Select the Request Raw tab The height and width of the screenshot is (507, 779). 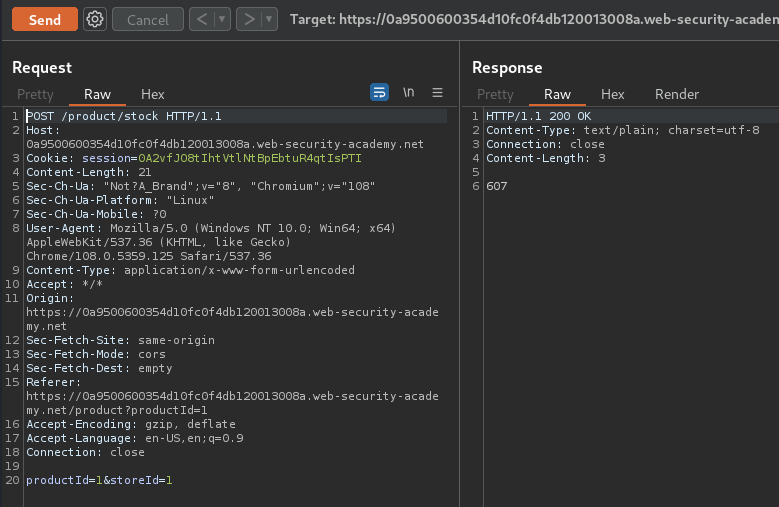(97, 94)
